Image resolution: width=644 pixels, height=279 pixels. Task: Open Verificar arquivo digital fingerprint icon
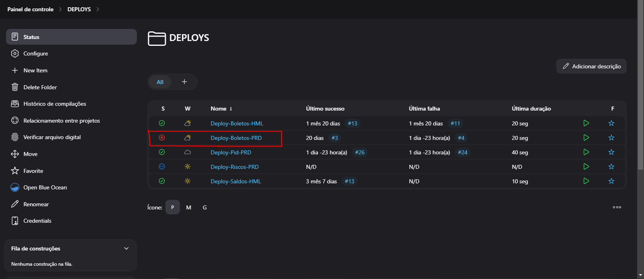point(15,137)
